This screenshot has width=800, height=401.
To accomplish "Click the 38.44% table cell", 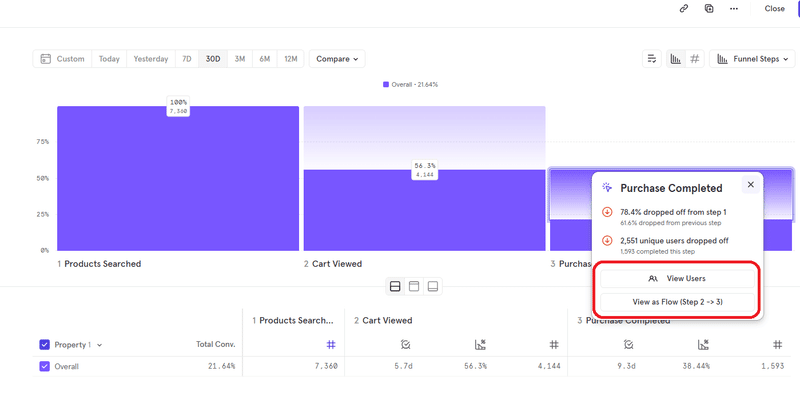I will (696, 366).
